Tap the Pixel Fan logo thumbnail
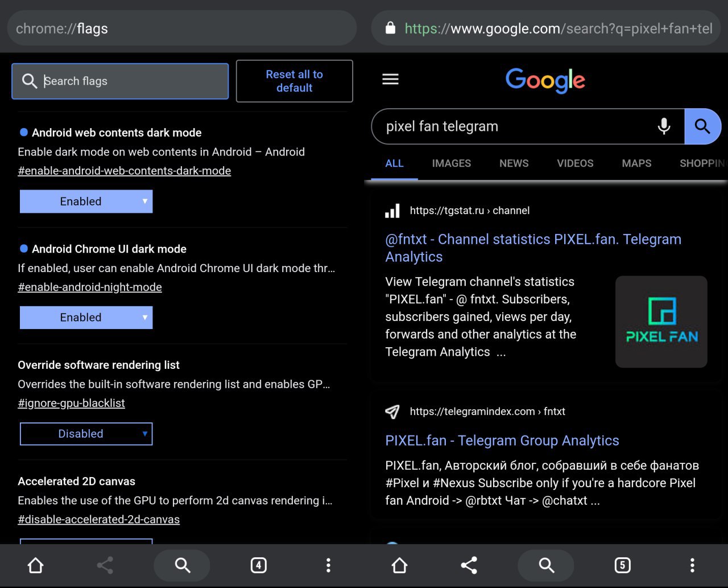 tap(661, 322)
